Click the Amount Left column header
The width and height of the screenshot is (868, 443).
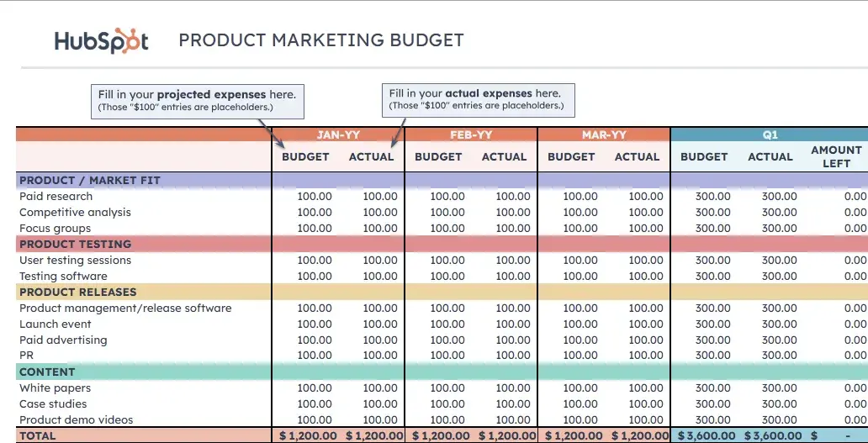pos(836,156)
